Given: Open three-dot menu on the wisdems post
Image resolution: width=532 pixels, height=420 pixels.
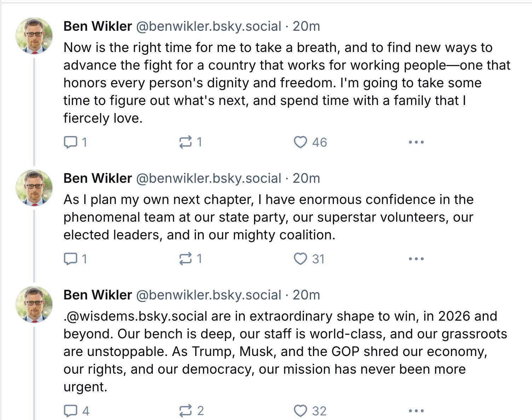Looking at the screenshot, I should [x=416, y=411].
